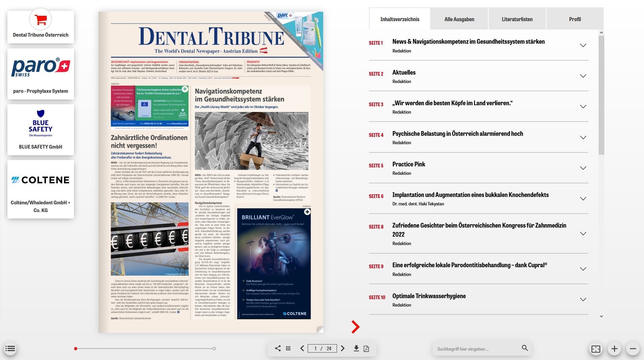644x360 pixels.
Task: Open the PDF export icon
Action: (x=367, y=349)
